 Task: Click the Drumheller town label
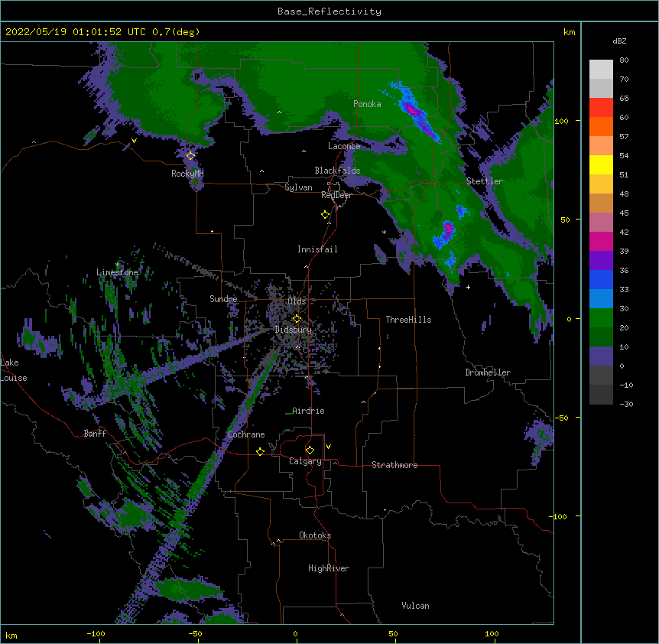click(488, 372)
